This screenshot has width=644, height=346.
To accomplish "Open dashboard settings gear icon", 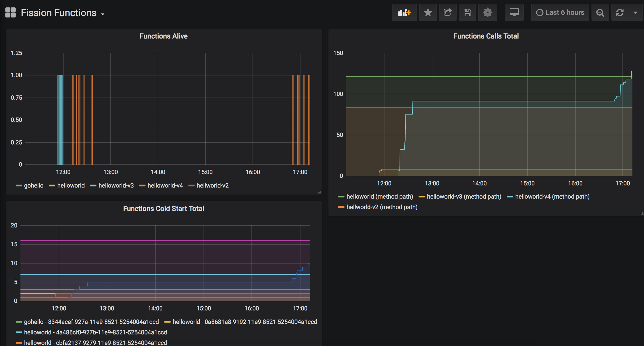I will [x=487, y=13].
